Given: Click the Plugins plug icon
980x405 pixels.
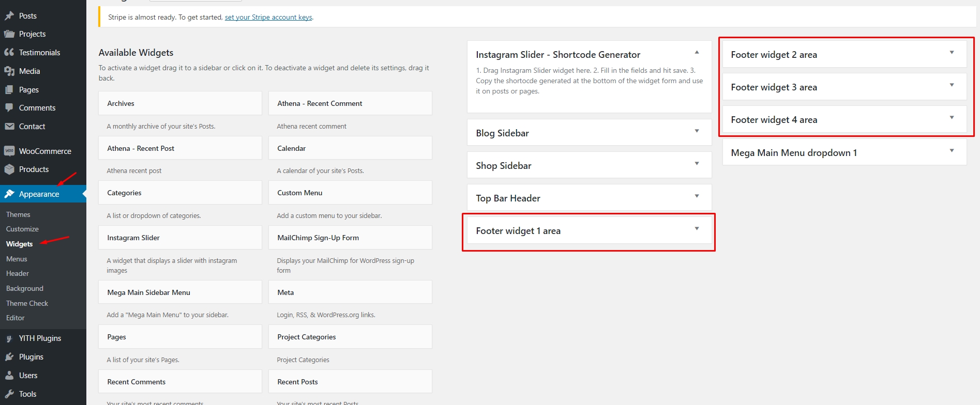Looking at the screenshot, I should 9,357.
